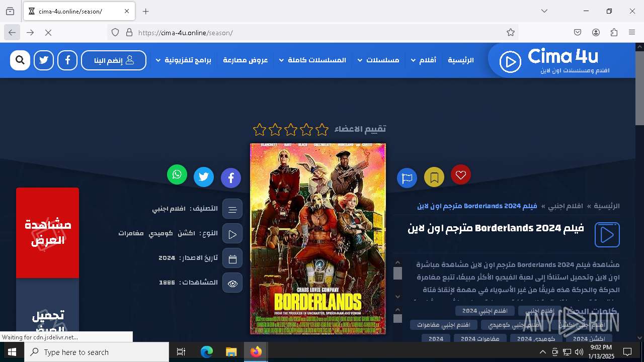The image size is (644, 362).
Task: Click the النوع play icon
Action: point(232,234)
